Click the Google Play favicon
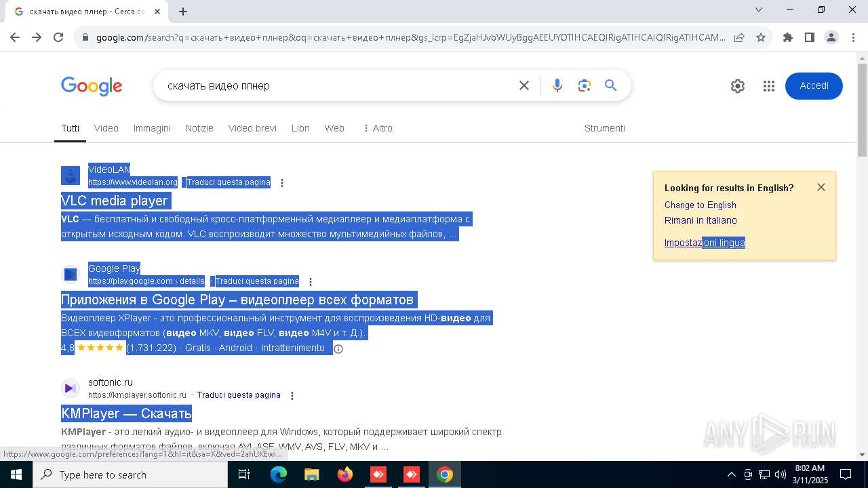This screenshot has width=868, height=488. pyautogui.click(x=71, y=274)
